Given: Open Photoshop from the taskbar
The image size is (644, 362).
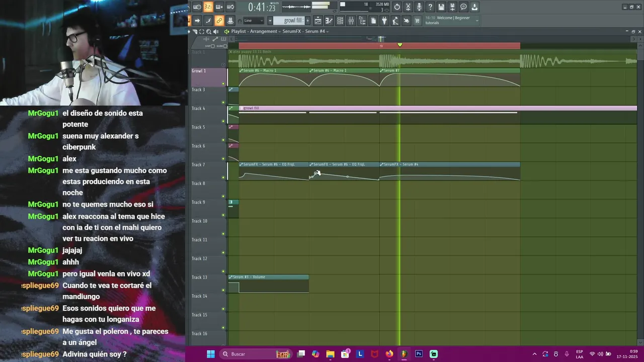Looking at the screenshot, I should pyautogui.click(x=419, y=354).
